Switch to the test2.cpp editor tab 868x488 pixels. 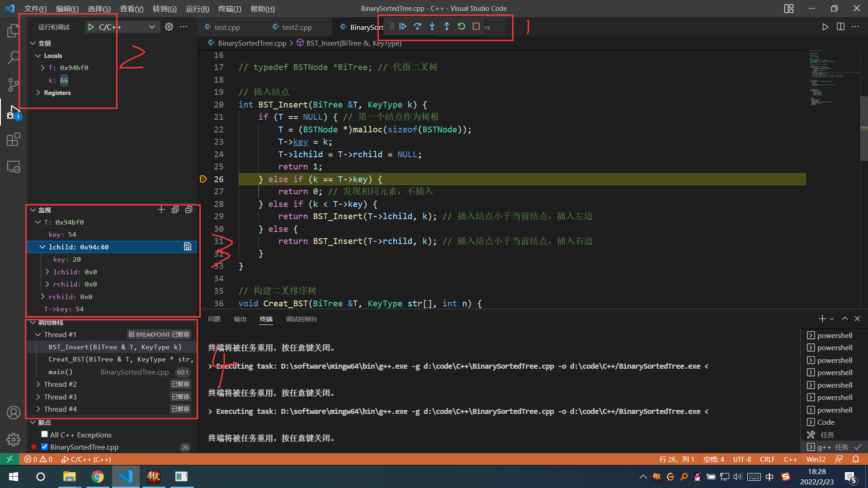297,27
